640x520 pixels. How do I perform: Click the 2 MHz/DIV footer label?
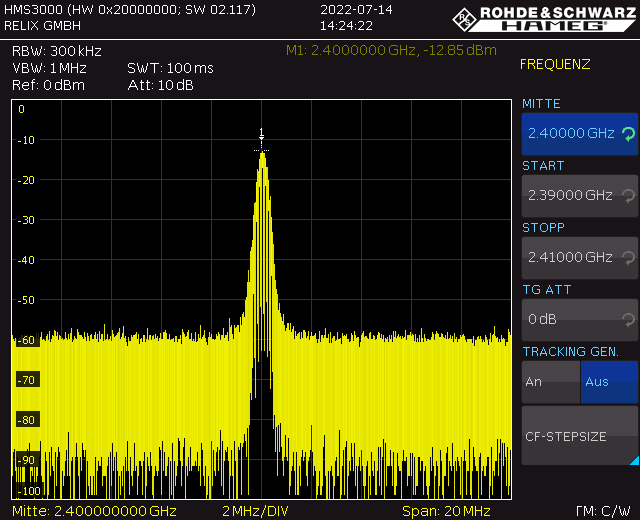pos(255,511)
